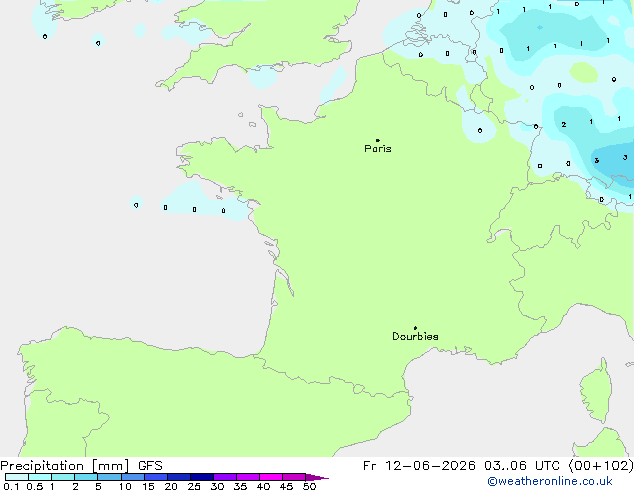This screenshot has height=490, width=634.
Task: Click the GFS model label
Action: 150,466
